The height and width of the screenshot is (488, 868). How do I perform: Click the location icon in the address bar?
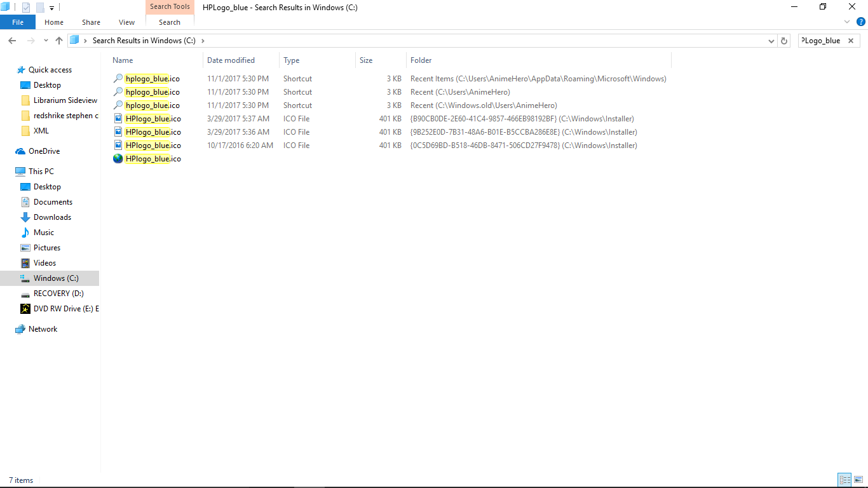(x=74, y=40)
